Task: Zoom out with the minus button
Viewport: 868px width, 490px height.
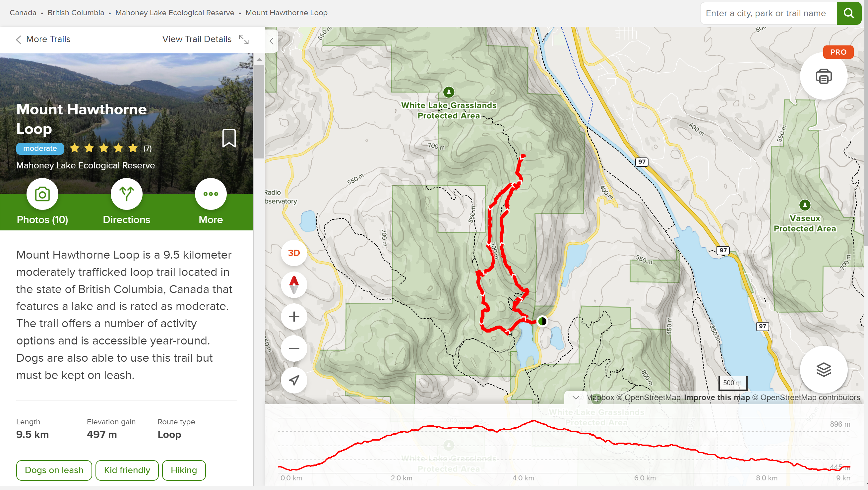Action: [294, 348]
